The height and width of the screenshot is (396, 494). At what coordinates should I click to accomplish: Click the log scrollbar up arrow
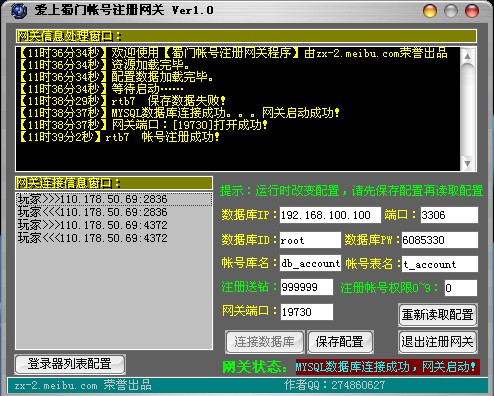pyautogui.click(x=468, y=56)
